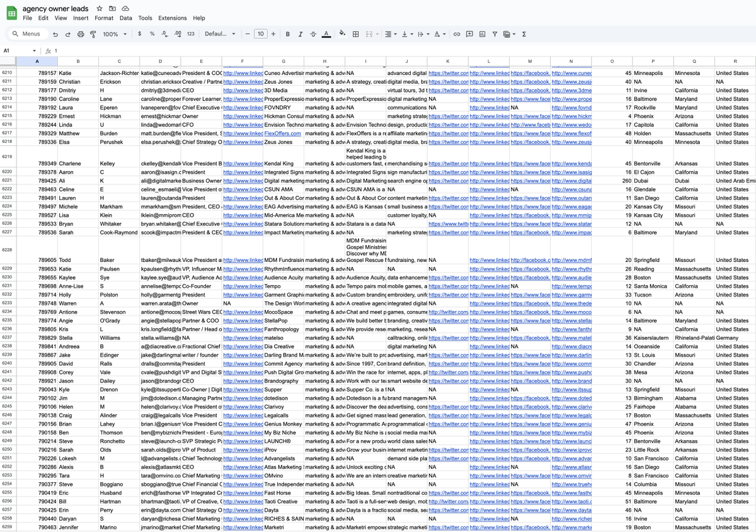
Task: Open LinkedIn profile link for Stella Williams
Action: (x=243, y=337)
